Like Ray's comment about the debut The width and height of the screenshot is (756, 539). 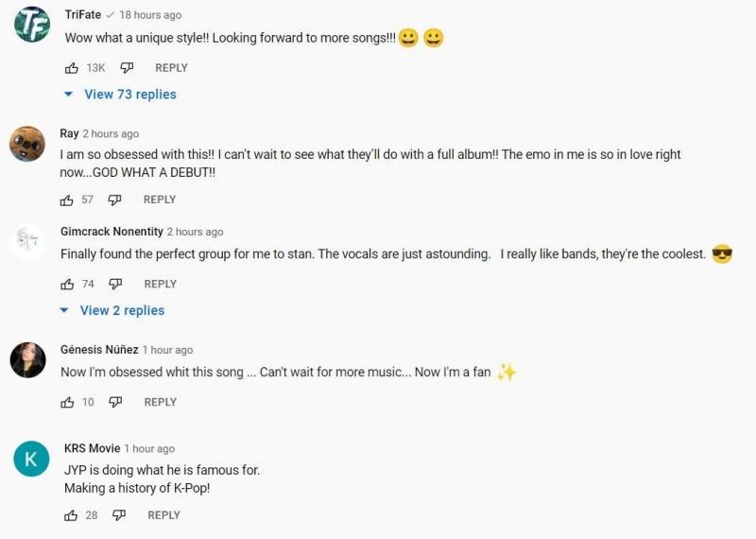point(67,200)
